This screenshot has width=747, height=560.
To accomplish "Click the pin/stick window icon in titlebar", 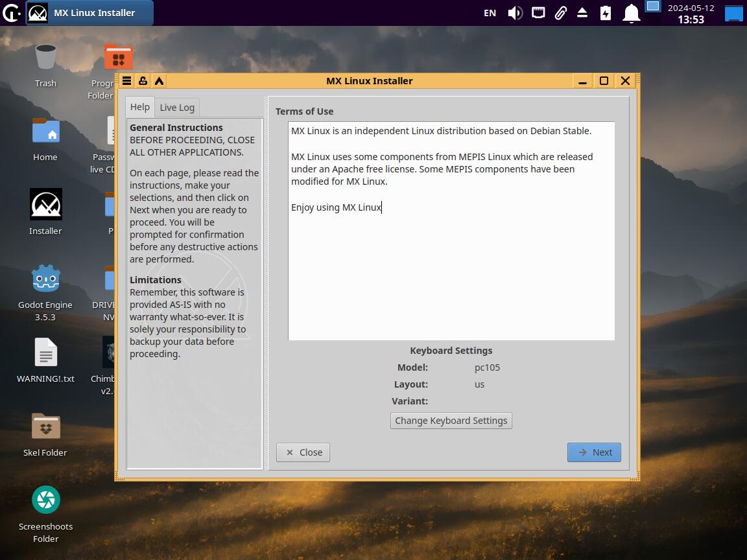I will pyautogui.click(x=143, y=80).
